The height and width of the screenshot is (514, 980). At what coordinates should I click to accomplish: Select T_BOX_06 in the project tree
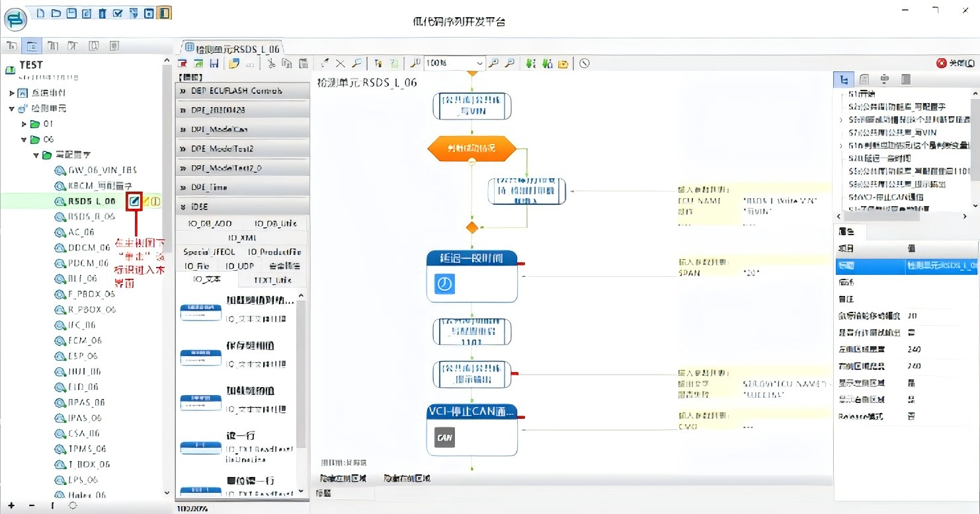tap(89, 464)
